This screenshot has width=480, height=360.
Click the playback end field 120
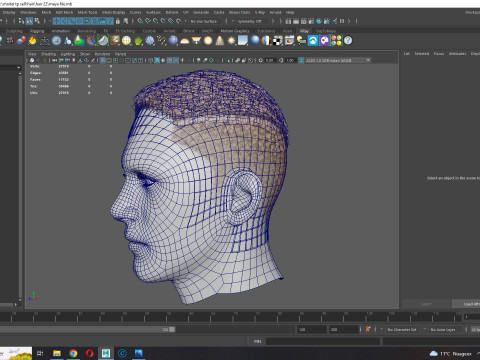click(x=311, y=329)
